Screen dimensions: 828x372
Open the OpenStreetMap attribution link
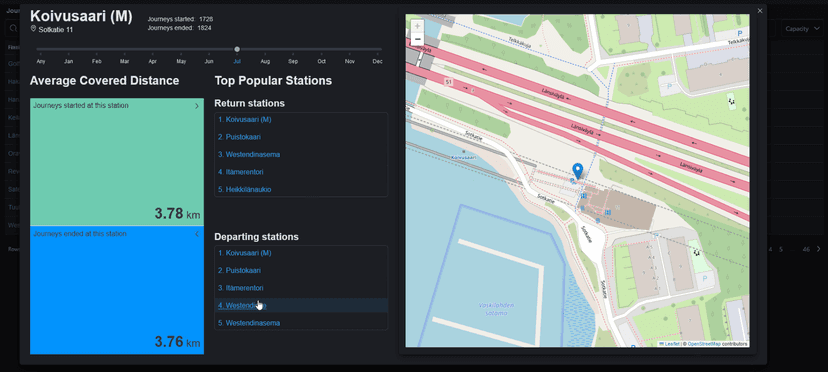tap(704, 344)
